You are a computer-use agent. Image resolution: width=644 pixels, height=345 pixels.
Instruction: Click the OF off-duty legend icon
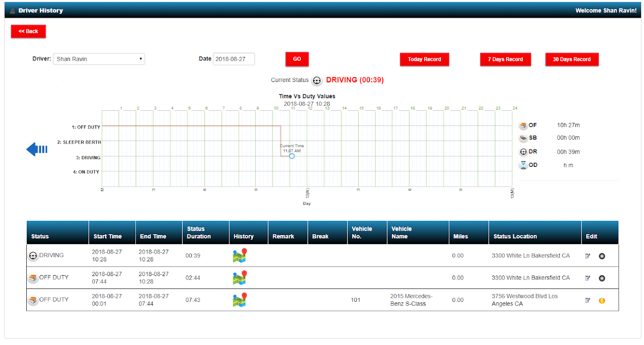523,125
